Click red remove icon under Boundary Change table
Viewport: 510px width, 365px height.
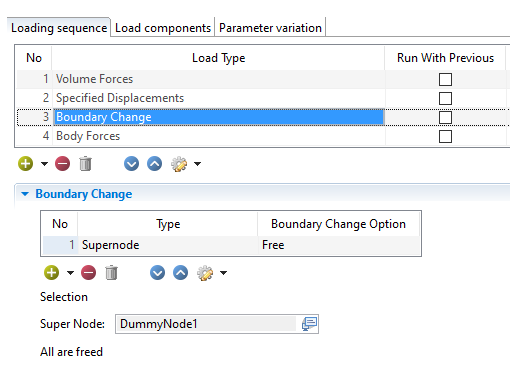88,273
